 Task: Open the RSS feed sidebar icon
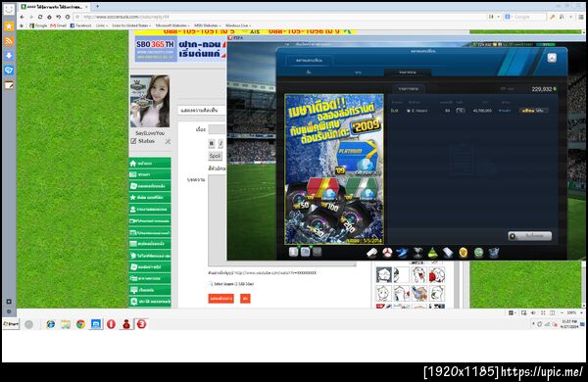pos(9,41)
